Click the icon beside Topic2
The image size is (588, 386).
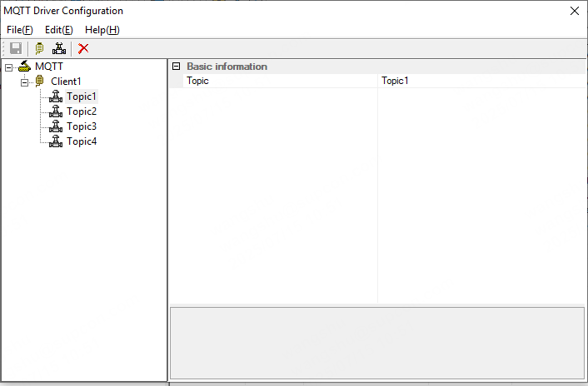[56, 111]
